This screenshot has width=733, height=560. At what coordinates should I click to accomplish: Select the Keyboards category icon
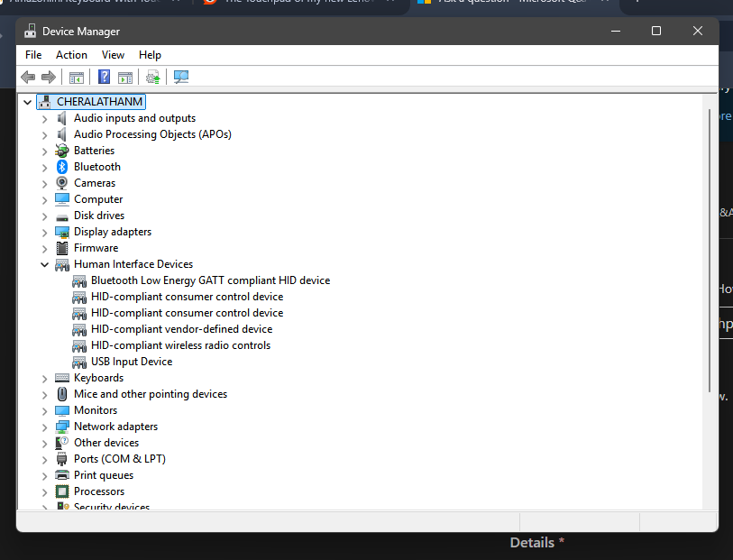coord(61,378)
